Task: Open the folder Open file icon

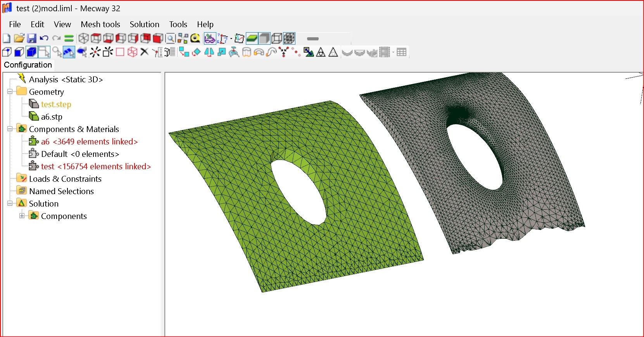Action: click(19, 38)
